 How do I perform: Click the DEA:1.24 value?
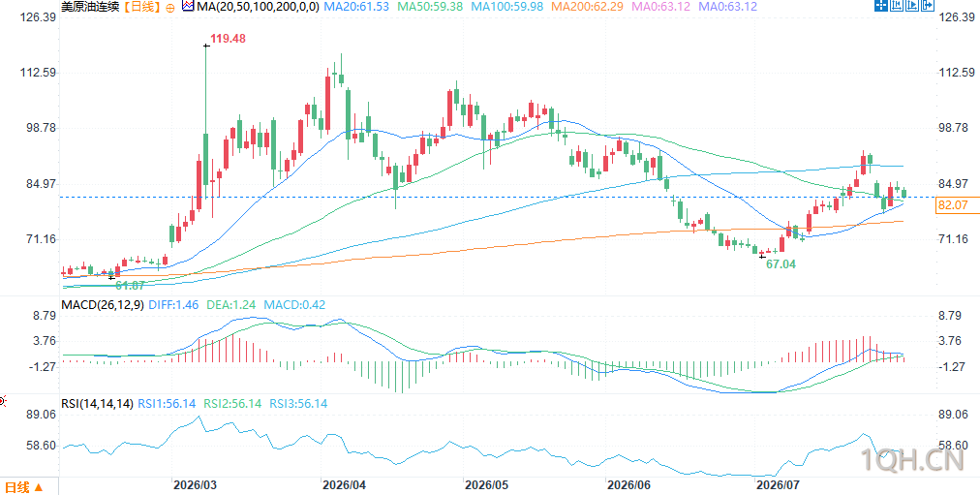point(230,306)
